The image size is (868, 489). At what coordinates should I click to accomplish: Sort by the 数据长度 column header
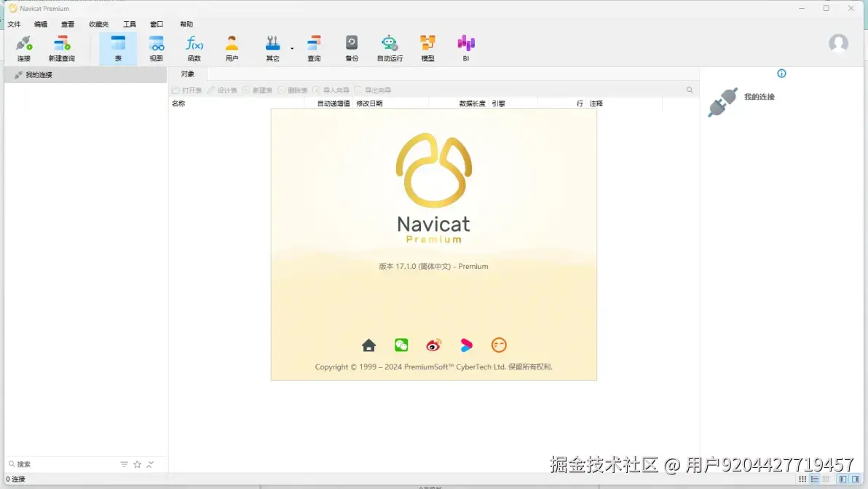472,103
